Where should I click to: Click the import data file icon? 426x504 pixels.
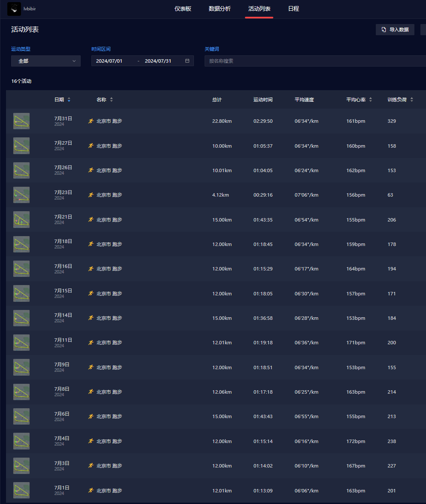pos(384,30)
